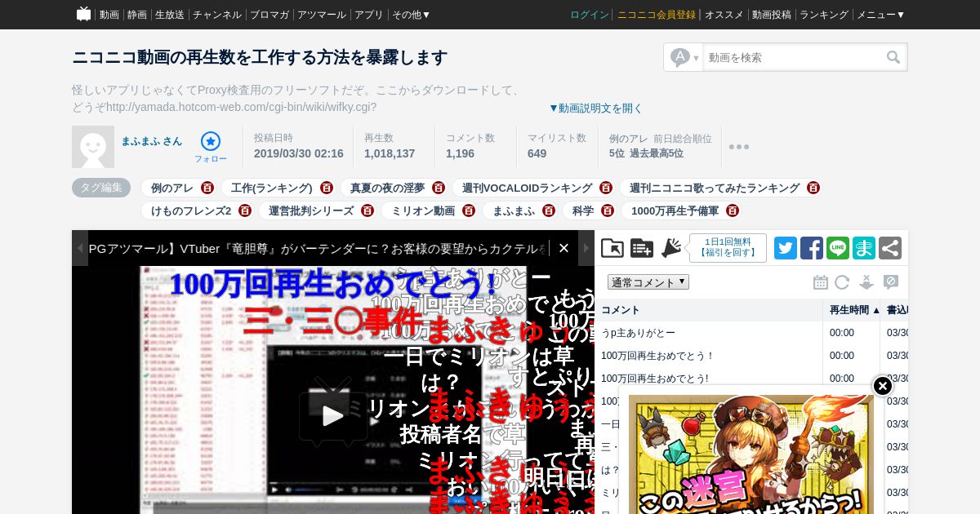
Task: Open dictionary icon beside 科学 tag
Action: tap(608, 210)
